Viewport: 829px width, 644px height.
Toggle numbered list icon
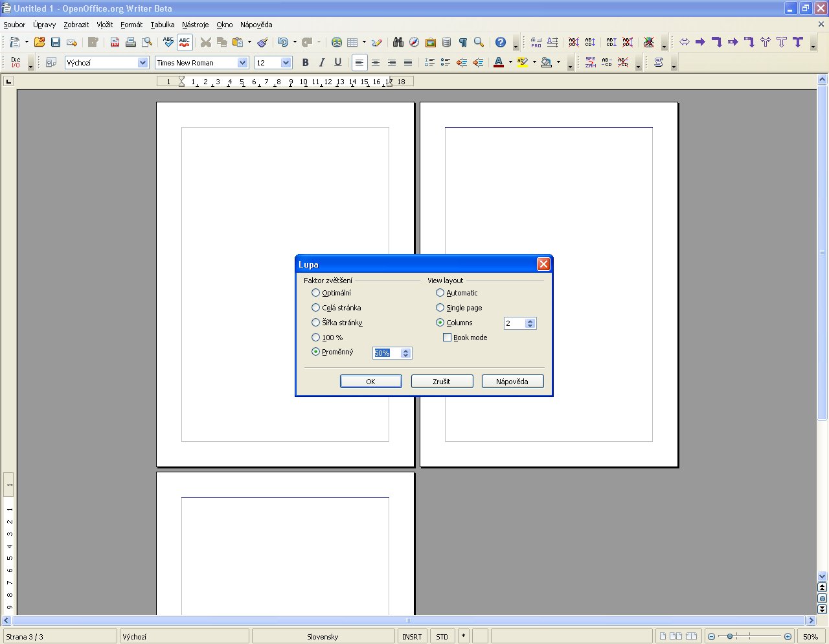pos(429,62)
